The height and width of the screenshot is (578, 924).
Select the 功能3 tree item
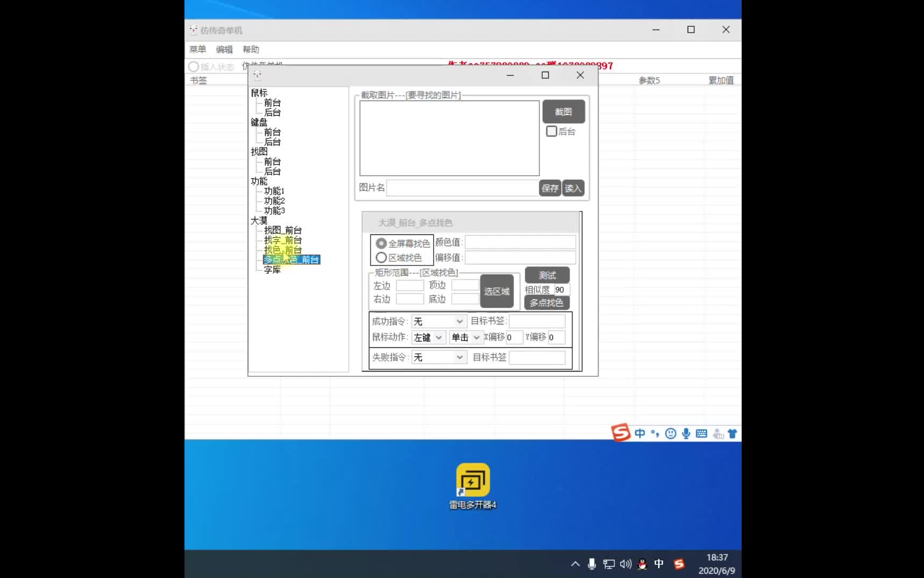[x=274, y=211]
